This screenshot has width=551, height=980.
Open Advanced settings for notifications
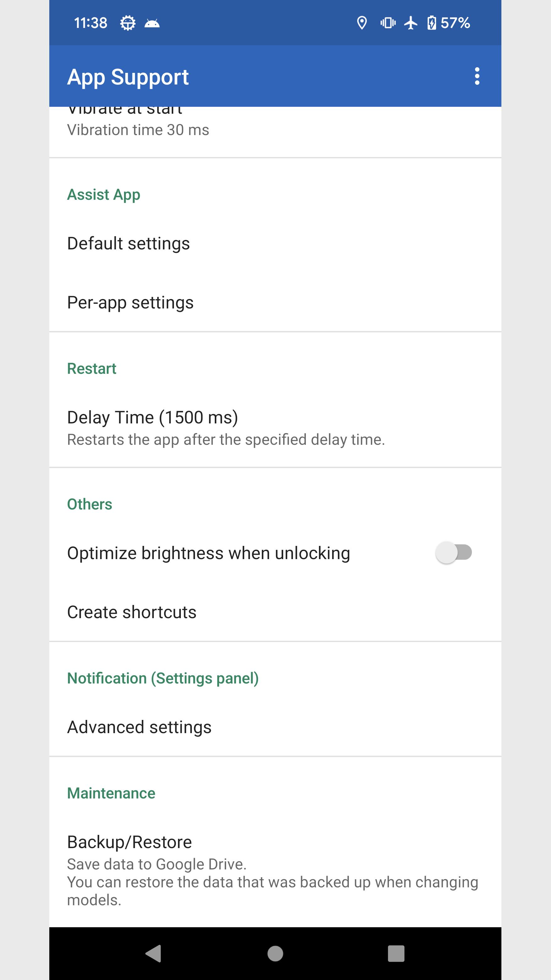tap(275, 727)
